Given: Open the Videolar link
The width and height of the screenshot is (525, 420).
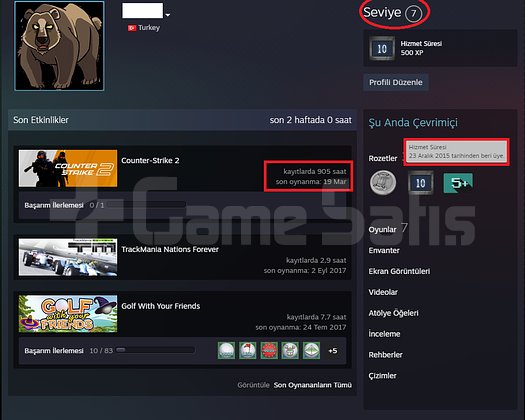Looking at the screenshot, I should [383, 292].
